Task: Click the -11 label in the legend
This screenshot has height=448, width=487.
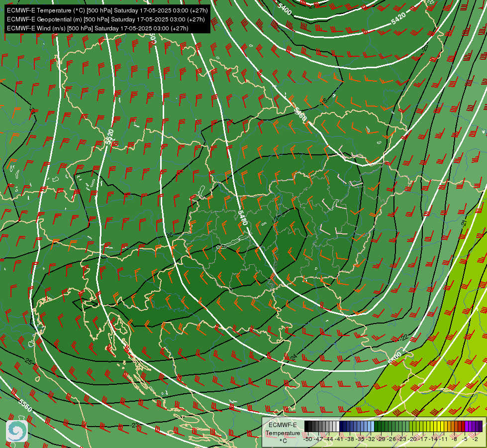Action: (x=444, y=439)
